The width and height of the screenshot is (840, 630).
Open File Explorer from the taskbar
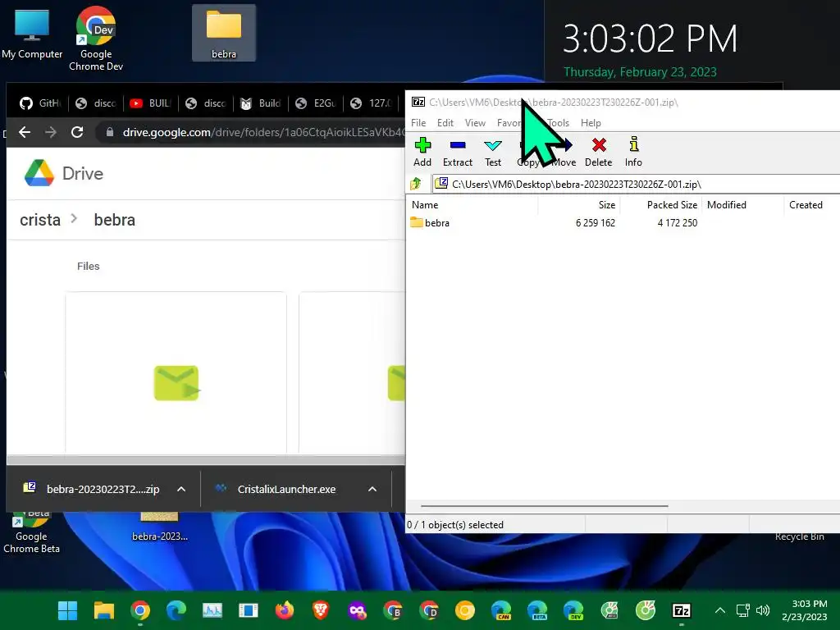coord(104,610)
